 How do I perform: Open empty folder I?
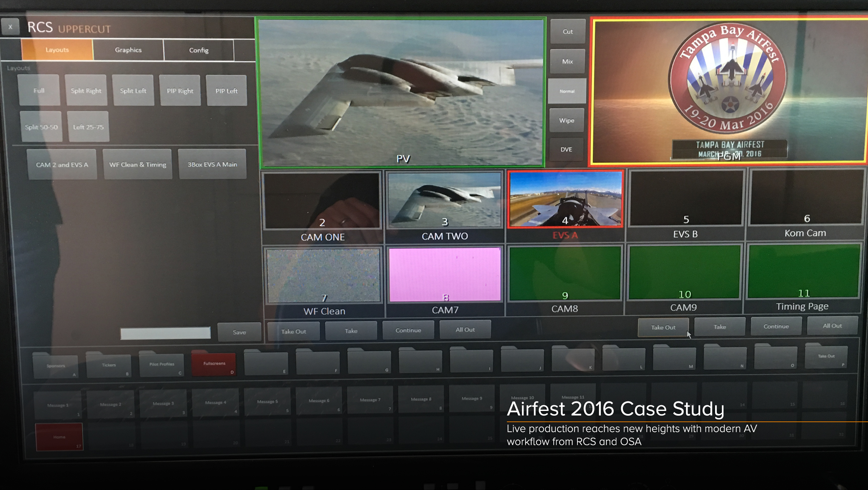tap(471, 359)
